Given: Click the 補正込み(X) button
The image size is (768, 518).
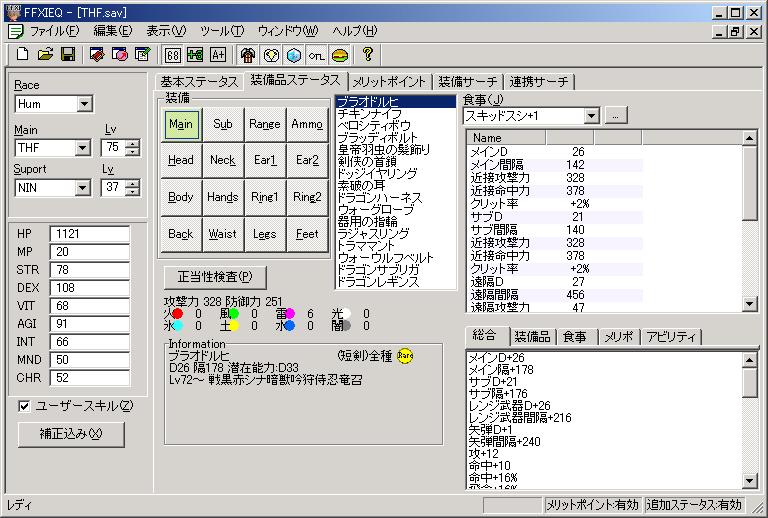Looking at the screenshot, I should (x=71, y=434).
